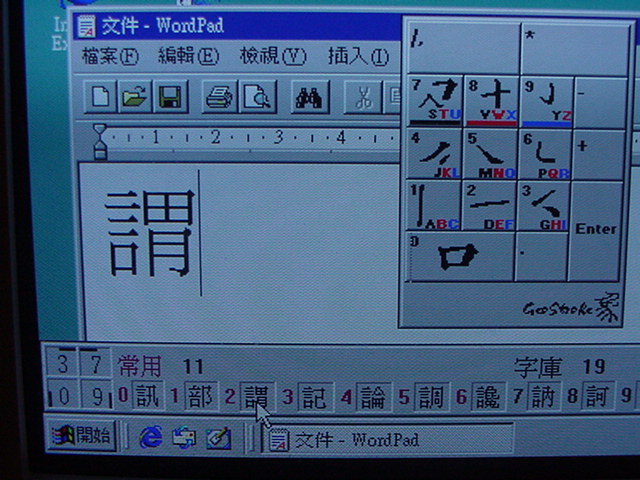This screenshot has width=640, height=480.
Task: Print using the printer toolbar icon
Action: click(x=220, y=97)
